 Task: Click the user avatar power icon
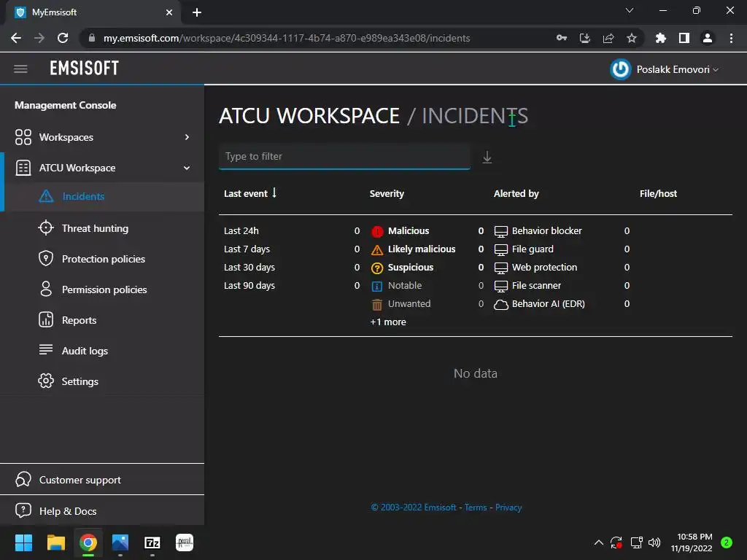[x=620, y=69]
